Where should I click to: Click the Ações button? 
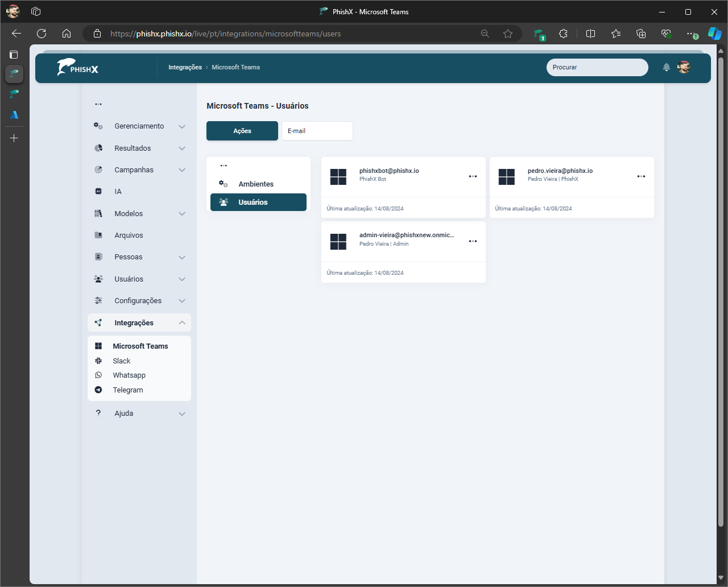[x=242, y=131]
